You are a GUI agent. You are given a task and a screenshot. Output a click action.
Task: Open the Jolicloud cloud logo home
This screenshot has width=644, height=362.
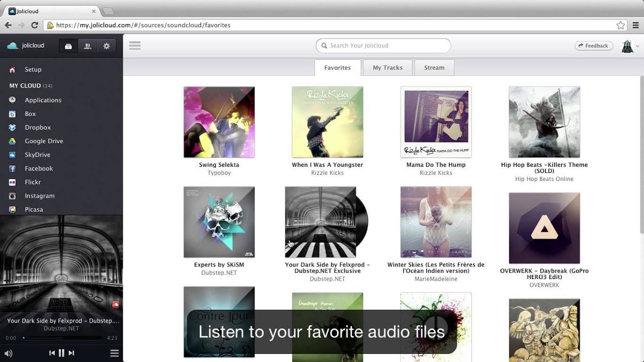25,46
